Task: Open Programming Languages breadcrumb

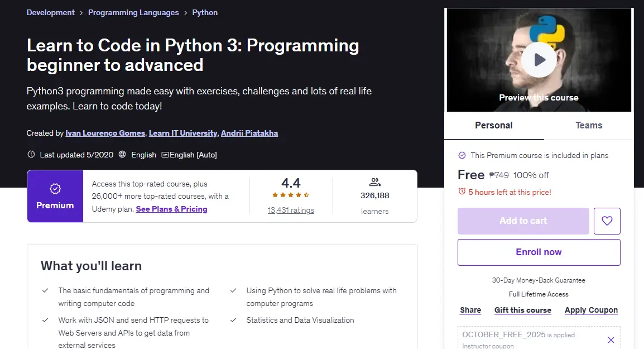Action: pyautogui.click(x=133, y=12)
